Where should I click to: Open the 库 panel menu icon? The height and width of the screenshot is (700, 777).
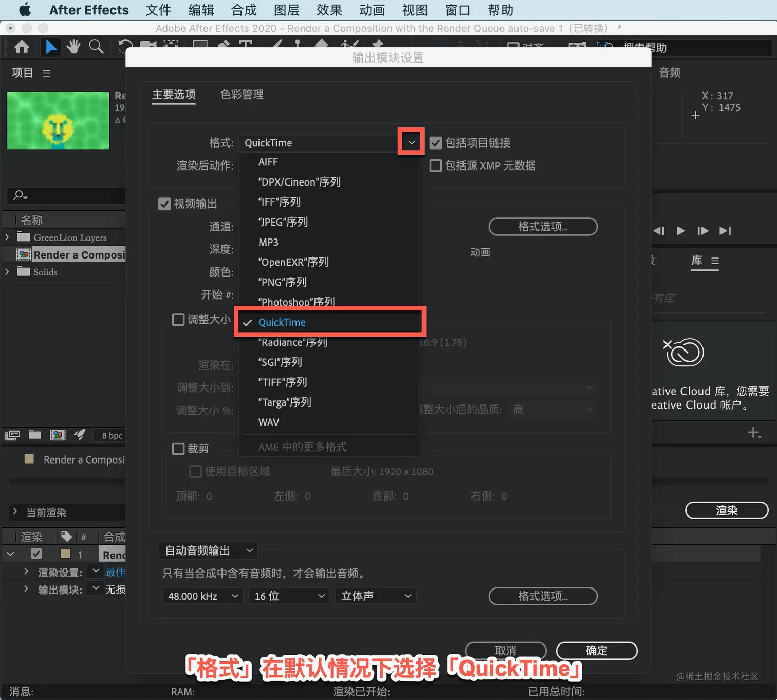715,261
